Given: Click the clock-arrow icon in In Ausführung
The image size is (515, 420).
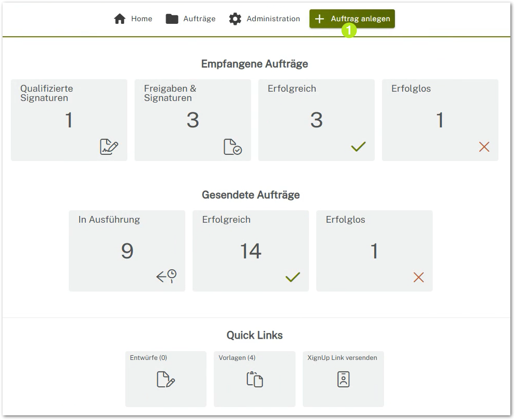Looking at the screenshot, I should coord(167,277).
